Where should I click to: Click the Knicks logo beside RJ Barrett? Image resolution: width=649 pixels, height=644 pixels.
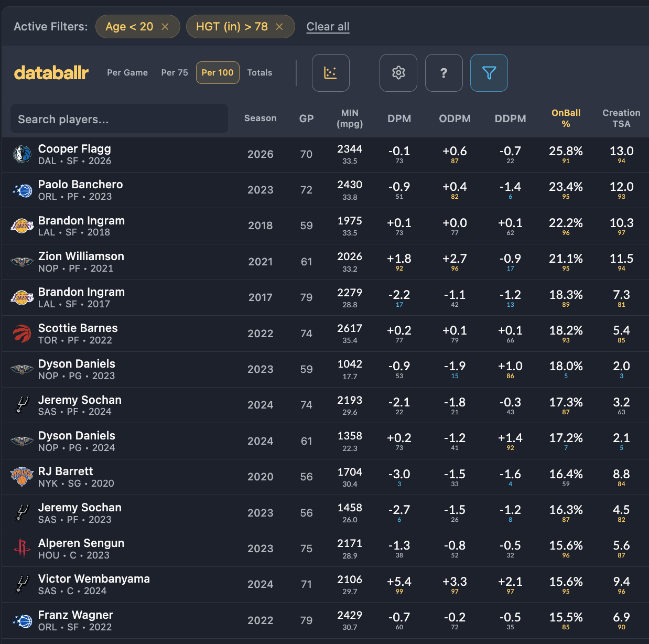22,477
